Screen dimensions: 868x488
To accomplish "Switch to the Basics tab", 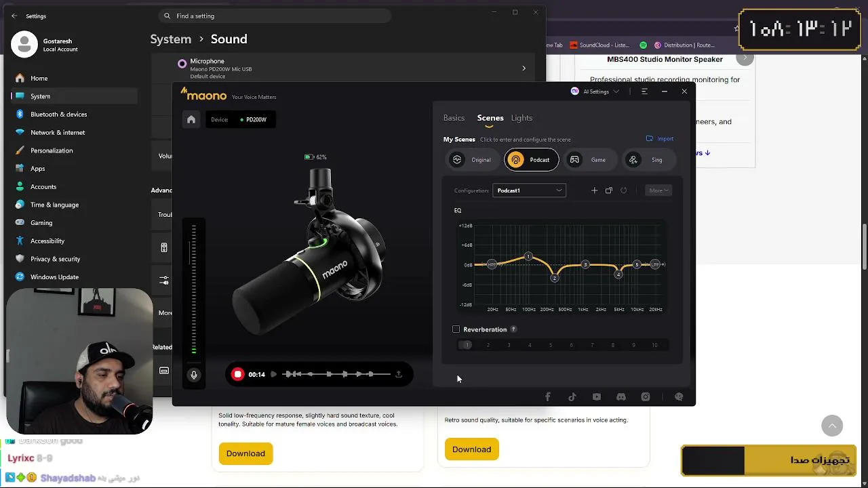I will click(454, 118).
